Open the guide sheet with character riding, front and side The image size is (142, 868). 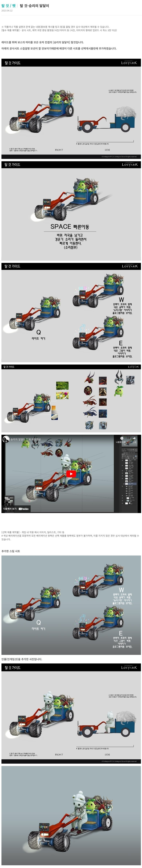click(x=71, y=713)
